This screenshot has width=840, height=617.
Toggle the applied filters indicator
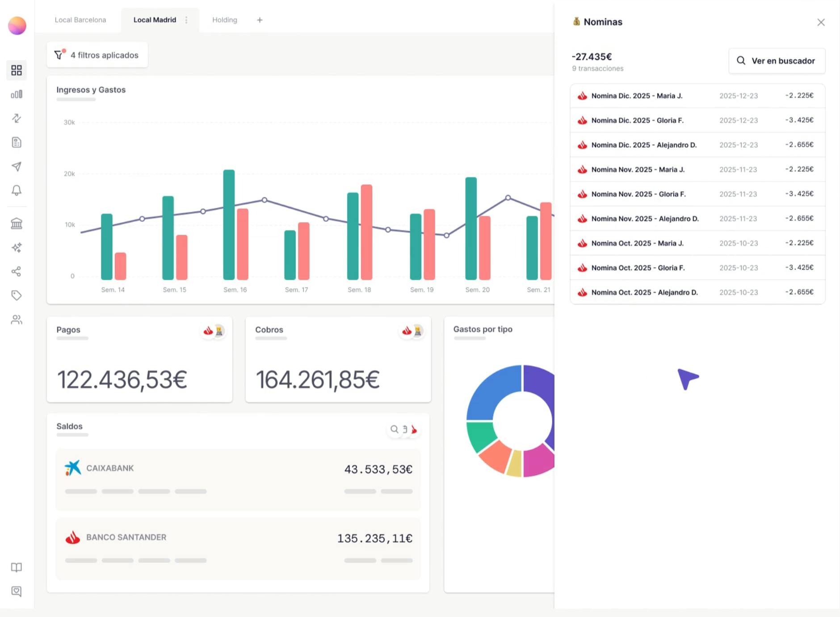pyautogui.click(x=97, y=55)
